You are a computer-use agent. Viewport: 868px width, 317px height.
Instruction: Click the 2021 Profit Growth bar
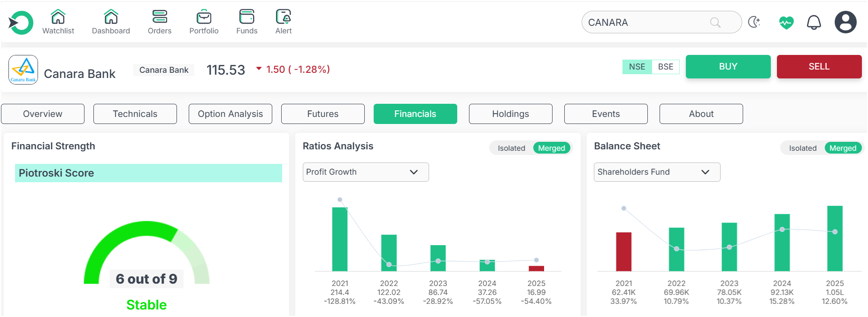coord(340,239)
